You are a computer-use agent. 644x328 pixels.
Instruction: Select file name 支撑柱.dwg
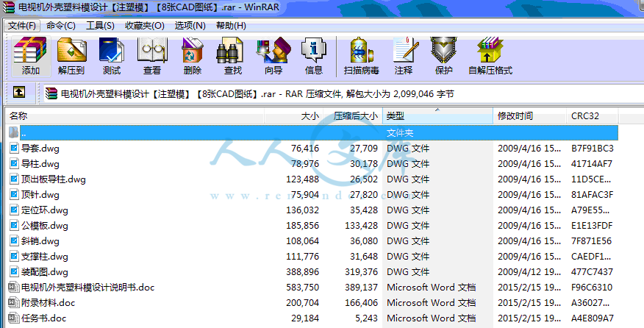pyautogui.click(x=45, y=257)
